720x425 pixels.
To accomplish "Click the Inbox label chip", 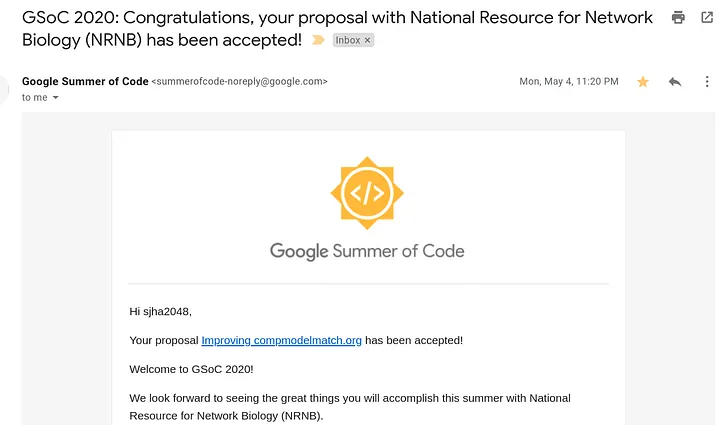I will [x=347, y=40].
